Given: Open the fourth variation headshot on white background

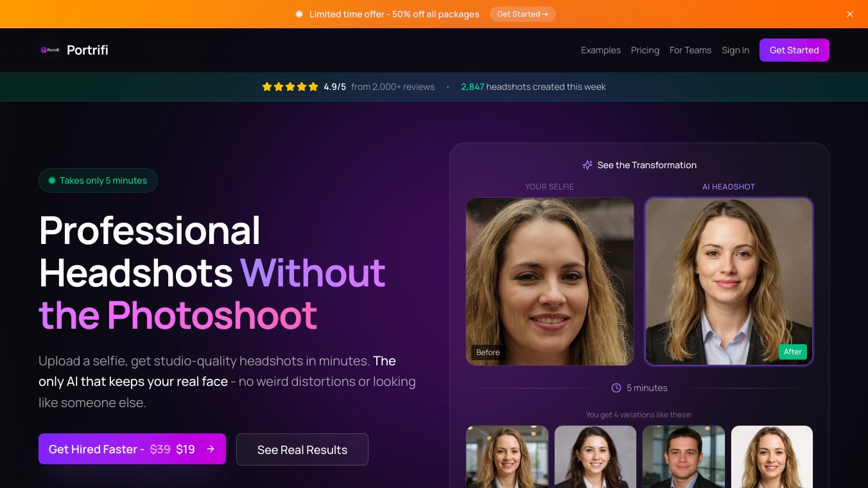Looking at the screenshot, I should 772,457.
